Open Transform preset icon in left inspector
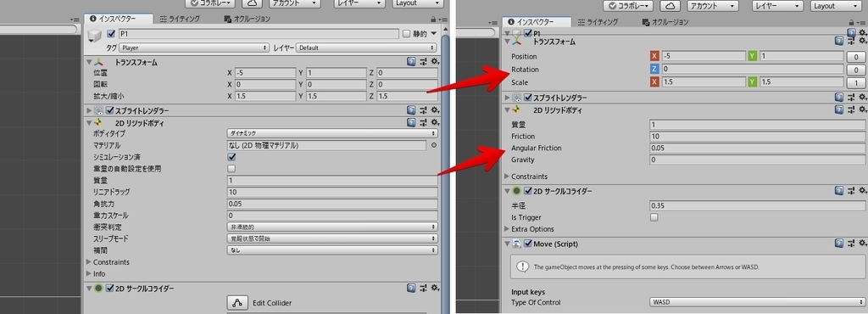 [424, 62]
